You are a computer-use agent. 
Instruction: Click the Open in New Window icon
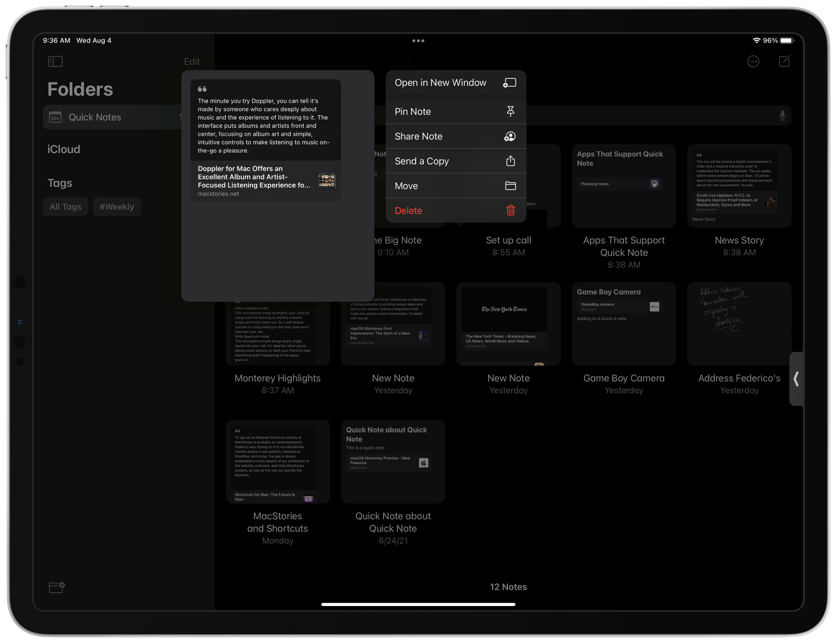(x=512, y=83)
